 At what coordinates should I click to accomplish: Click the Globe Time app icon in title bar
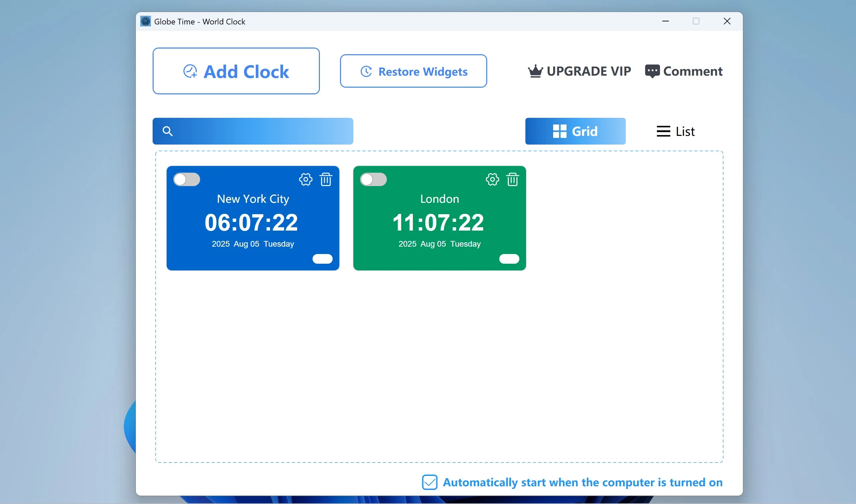click(145, 21)
